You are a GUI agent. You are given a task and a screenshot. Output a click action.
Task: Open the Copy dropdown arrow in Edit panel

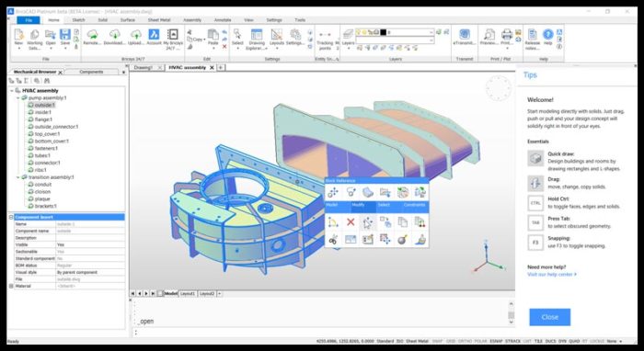pos(204,40)
